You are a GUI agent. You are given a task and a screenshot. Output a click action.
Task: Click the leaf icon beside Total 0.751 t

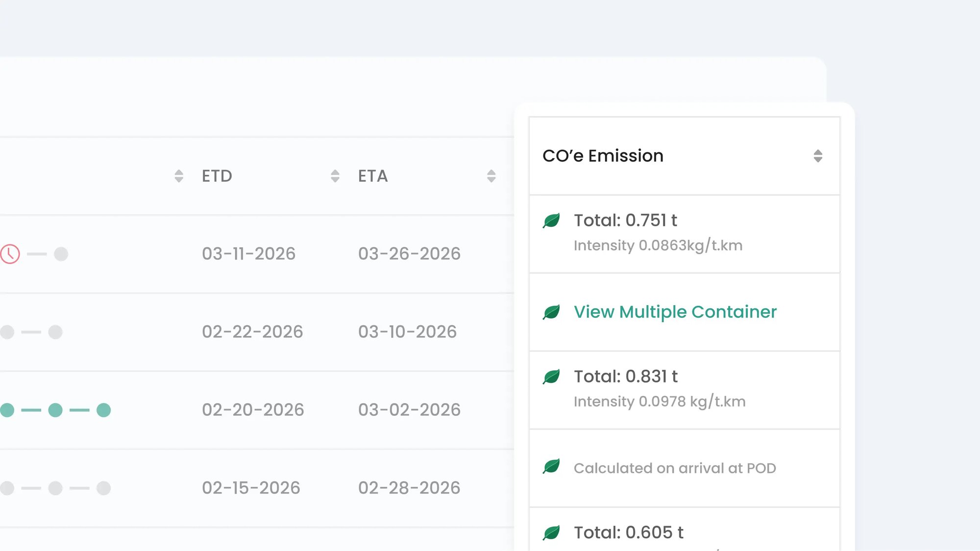point(552,221)
